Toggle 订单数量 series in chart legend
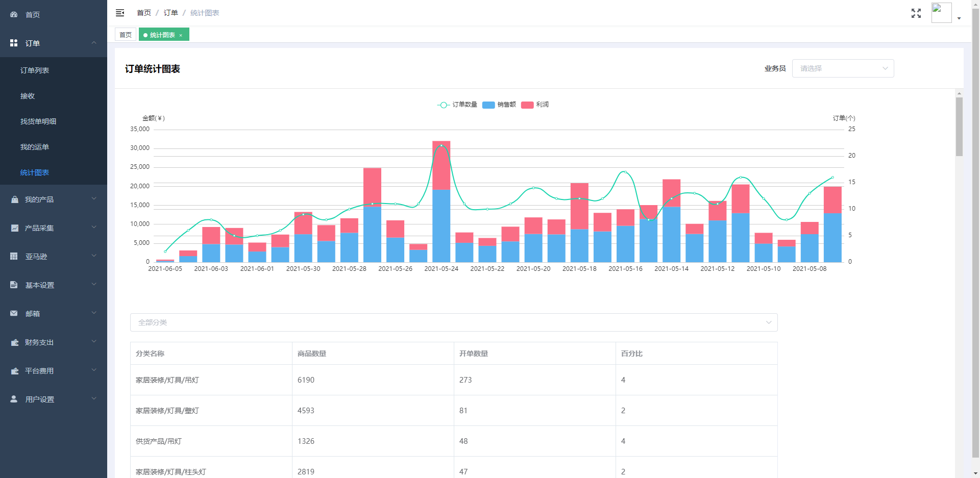The width and height of the screenshot is (980, 478). [457, 105]
